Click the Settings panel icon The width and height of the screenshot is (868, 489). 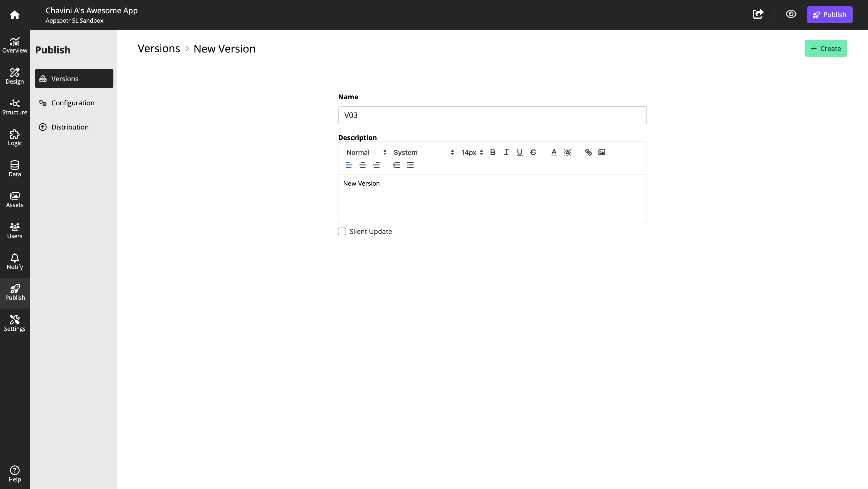tap(15, 323)
